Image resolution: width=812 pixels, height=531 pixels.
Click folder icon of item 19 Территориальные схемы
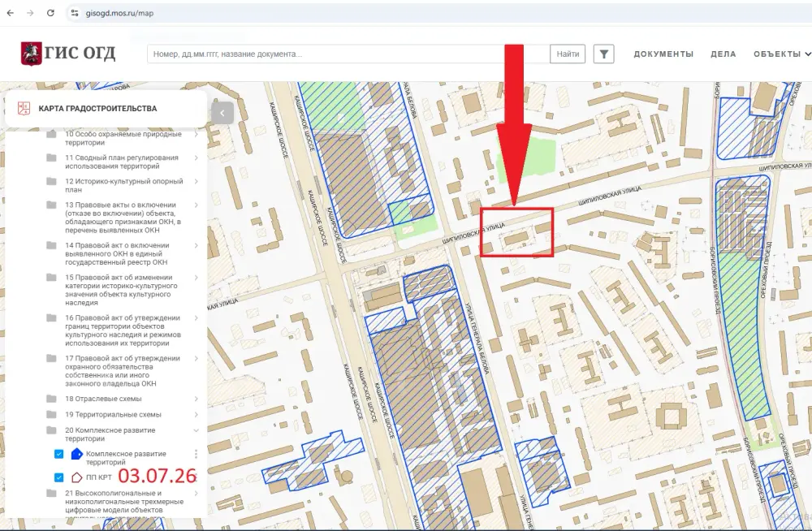pyautogui.click(x=51, y=414)
